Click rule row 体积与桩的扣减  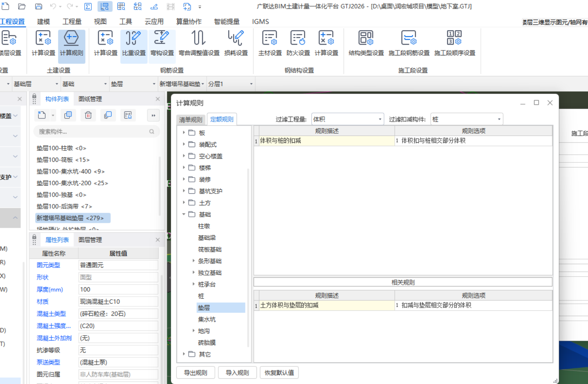(x=327, y=141)
